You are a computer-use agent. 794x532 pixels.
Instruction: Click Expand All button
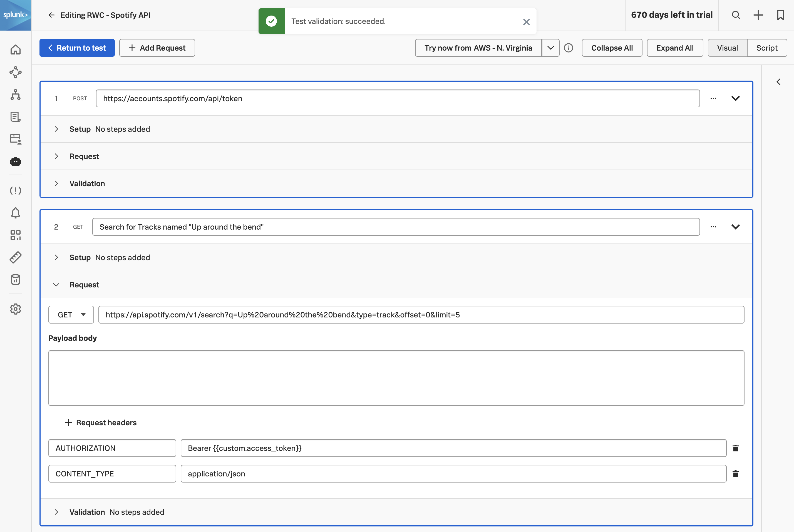(674, 48)
